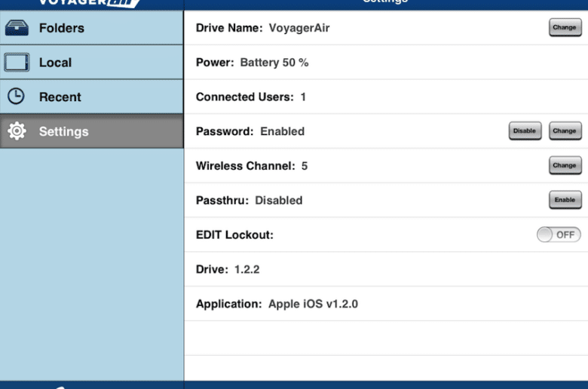The width and height of the screenshot is (588, 389).
Task: Click the EDIT Lockout label
Action: (234, 234)
